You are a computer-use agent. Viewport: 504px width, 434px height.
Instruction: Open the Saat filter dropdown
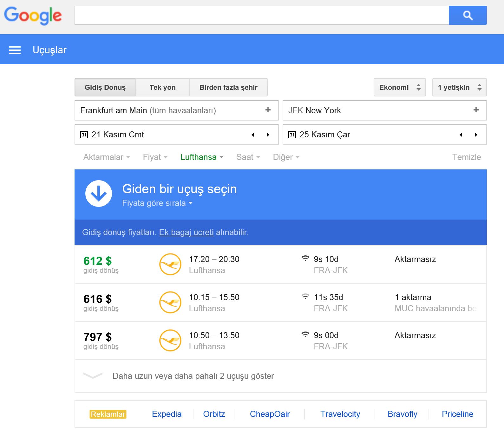tap(248, 157)
